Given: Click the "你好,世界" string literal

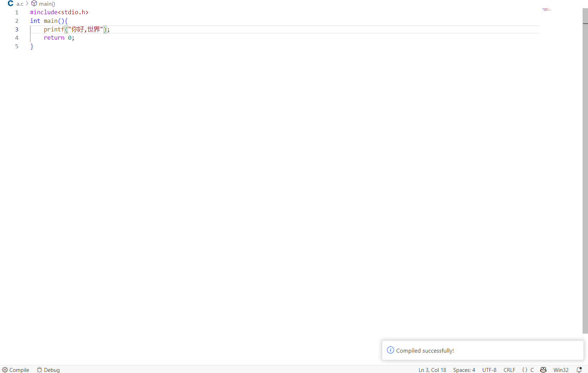Looking at the screenshot, I should click(x=85, y=29).
